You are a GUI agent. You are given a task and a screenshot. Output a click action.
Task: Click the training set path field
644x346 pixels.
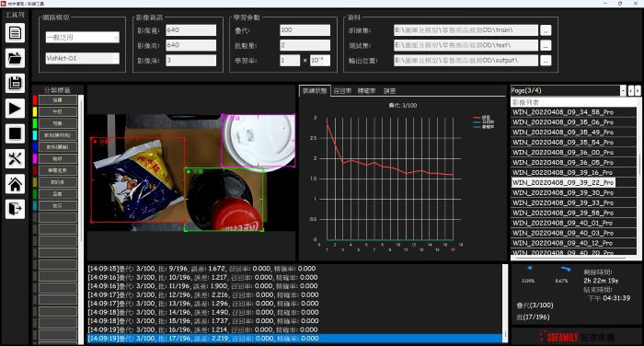pos(466,30)
